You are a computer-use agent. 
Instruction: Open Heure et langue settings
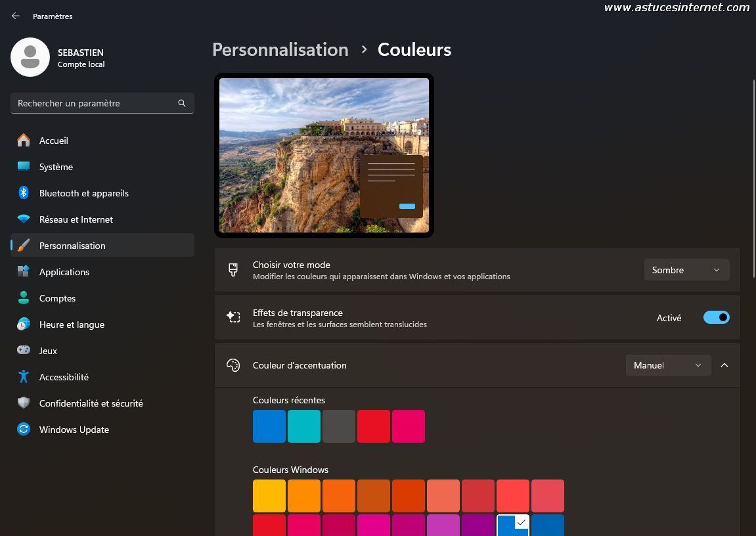pyautogui.click(x=102, y=324)
